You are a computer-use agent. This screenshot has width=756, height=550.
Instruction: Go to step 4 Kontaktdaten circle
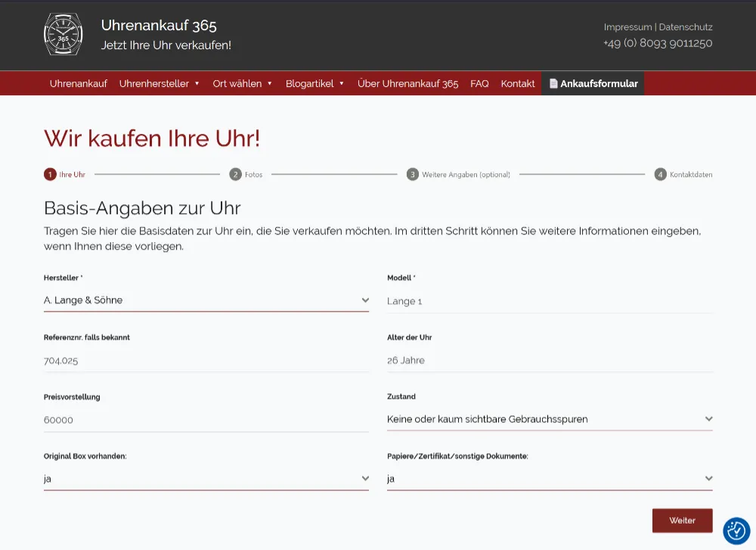click(x=661, y=175)
